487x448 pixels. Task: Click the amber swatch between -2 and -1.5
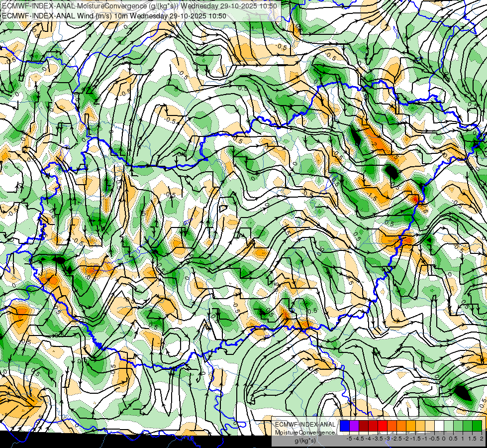point(411,426)
